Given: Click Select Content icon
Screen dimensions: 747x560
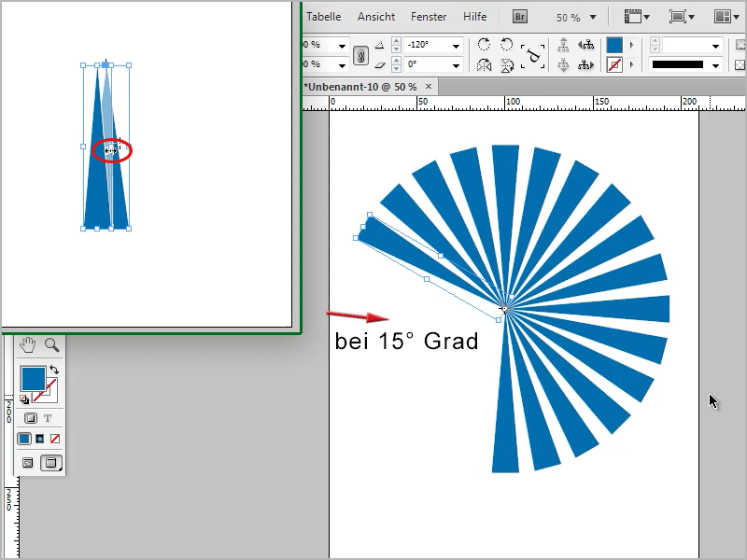Looking at the screenshot, I should 563,64.
